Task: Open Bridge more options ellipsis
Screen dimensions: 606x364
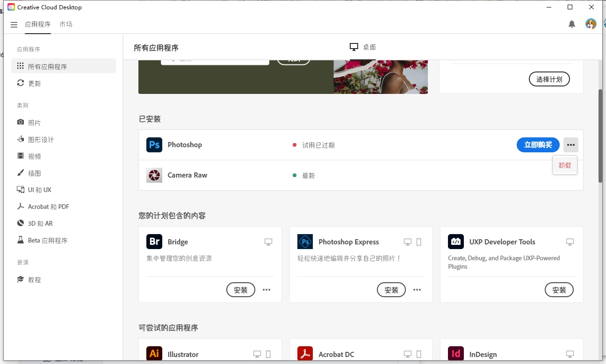Action: tap(267, 290)
